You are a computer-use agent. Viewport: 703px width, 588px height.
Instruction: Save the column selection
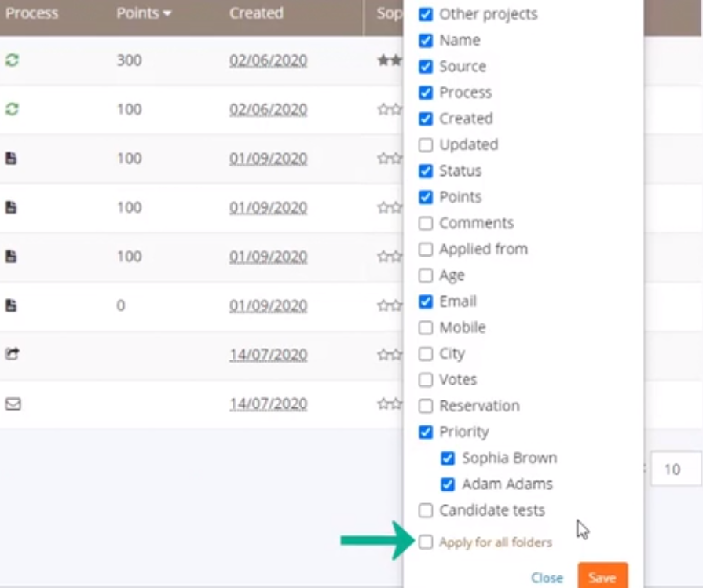602,575
